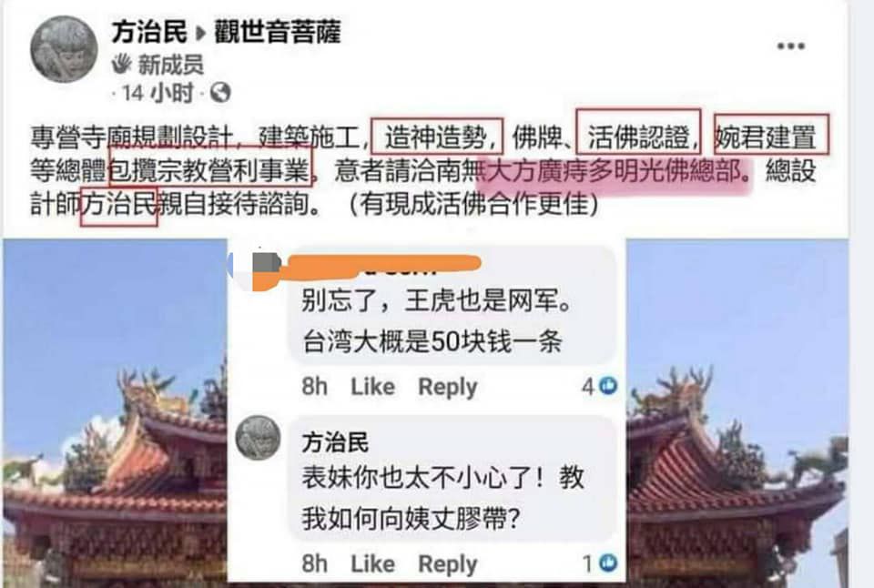Click the 14 小时 post timestamp
This screenshot has width=874, height=588.
(x=158, y=93)
